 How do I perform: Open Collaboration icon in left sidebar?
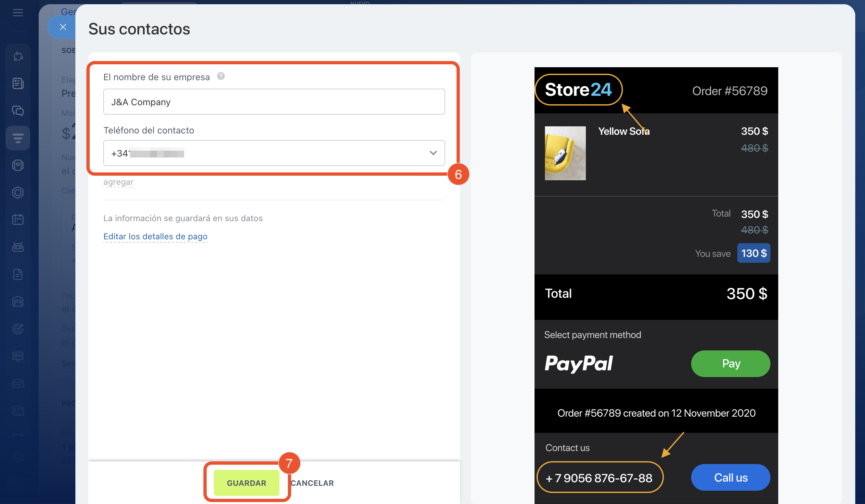pyautogui.click(x=18, y=56)
